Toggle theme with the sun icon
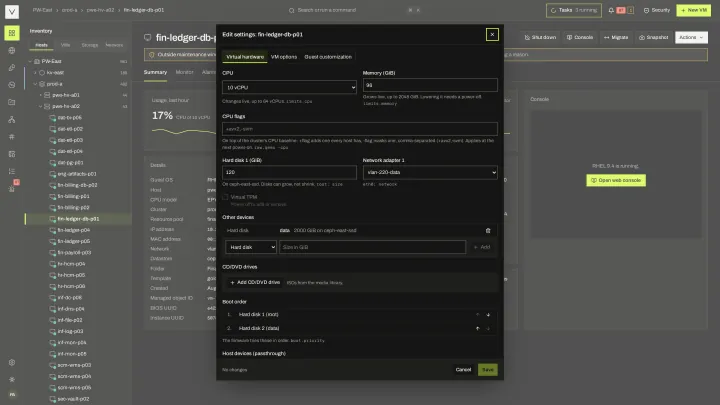 tap(12, 379)
